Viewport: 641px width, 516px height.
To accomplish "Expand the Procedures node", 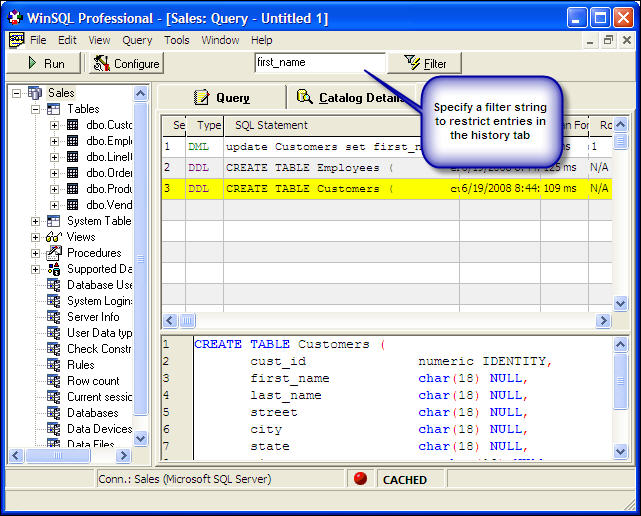I will pyautogui.click(x=36, y=254).
